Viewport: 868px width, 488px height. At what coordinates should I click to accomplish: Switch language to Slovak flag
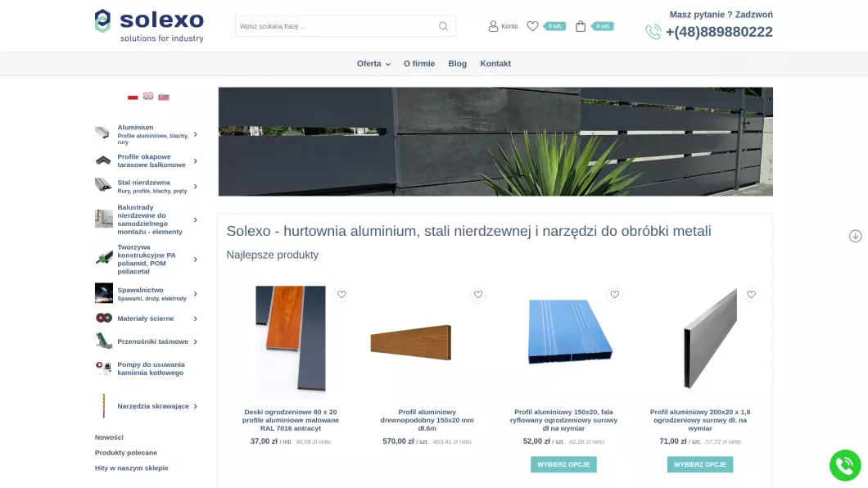click(163, 97)
